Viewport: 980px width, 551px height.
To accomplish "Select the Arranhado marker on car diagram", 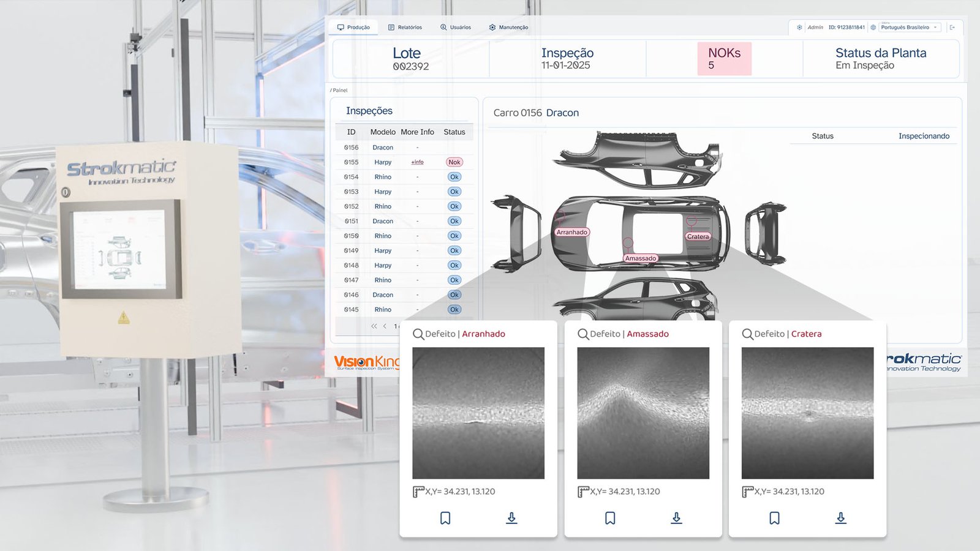I will 571,232.
